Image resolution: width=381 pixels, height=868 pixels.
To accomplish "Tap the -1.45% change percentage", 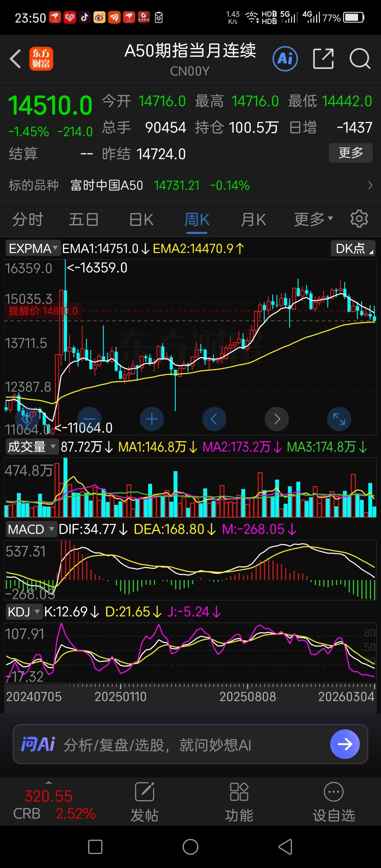I will (29, 132).
